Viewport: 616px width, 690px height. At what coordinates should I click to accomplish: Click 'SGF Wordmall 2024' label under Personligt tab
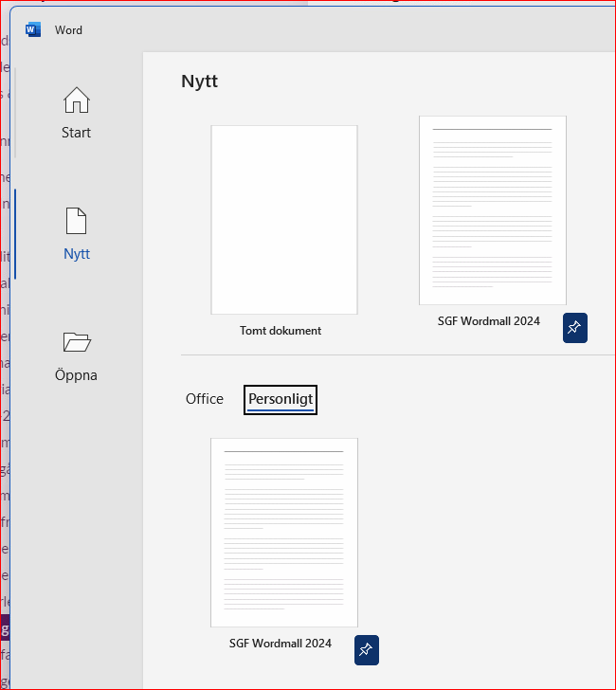coord(281,644)
